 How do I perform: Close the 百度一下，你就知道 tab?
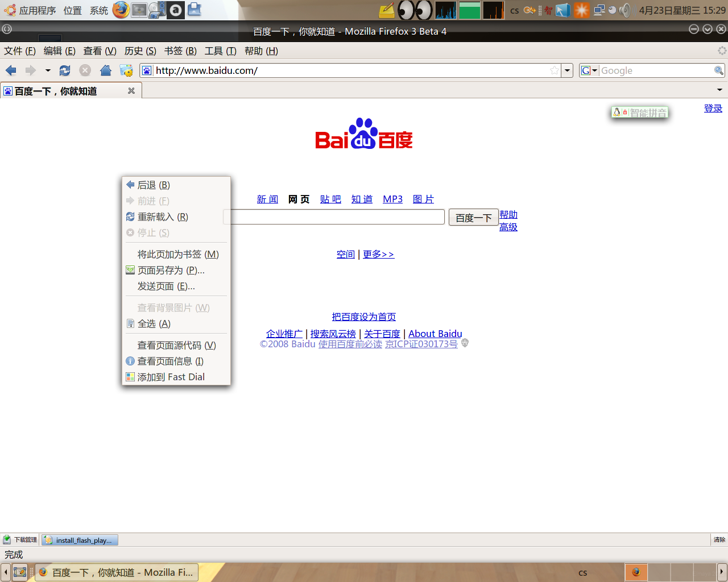131,91
